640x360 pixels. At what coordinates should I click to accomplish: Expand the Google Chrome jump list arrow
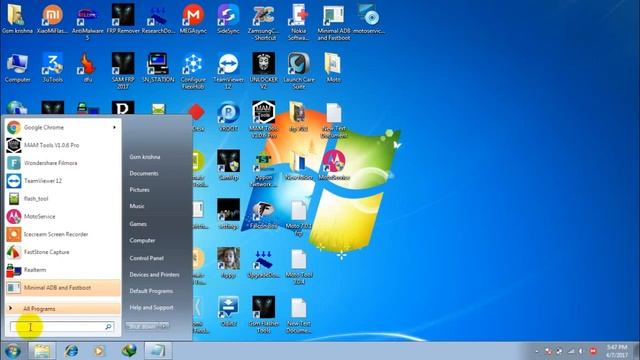114,127
